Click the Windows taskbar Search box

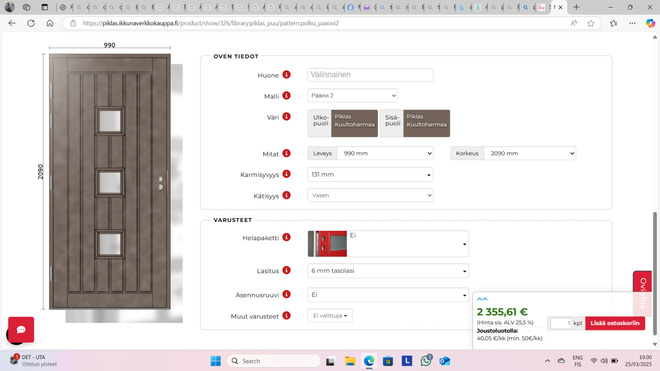(274, 361)
